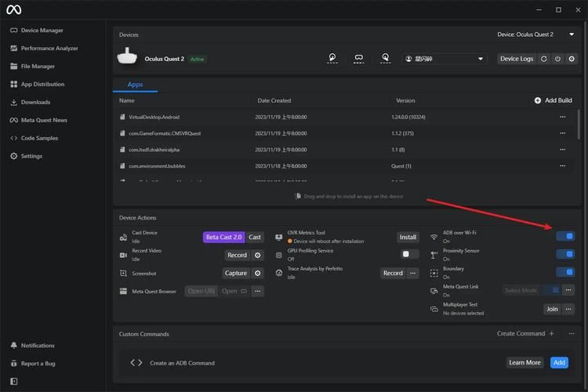Open the Notifications bell in sidebar
Viewport: 588px width, 392px height.
pos(14,346)
